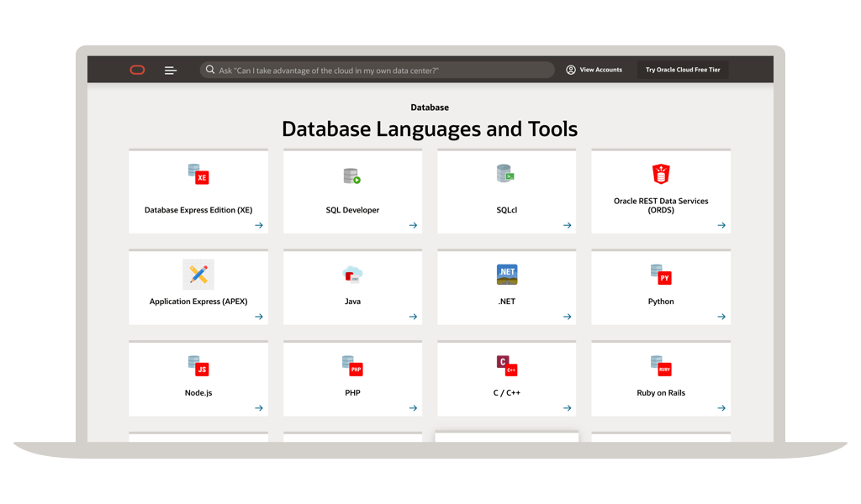The width and height of the screenshot is (861, 504).
Task: Click the Database Languages and Tools heading
Action: click(430, 129)
